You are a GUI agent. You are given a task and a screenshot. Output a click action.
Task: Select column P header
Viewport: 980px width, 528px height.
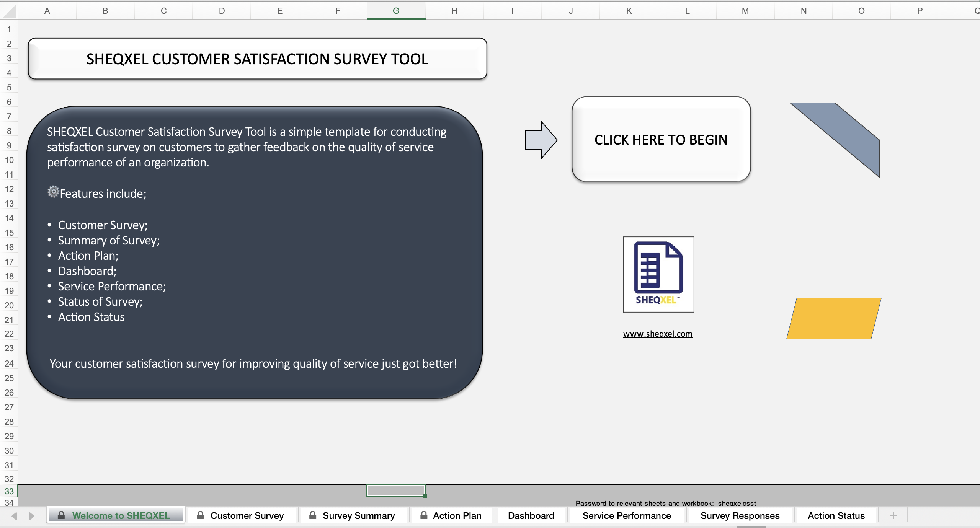pyautogui.click(x=920, y=11)
